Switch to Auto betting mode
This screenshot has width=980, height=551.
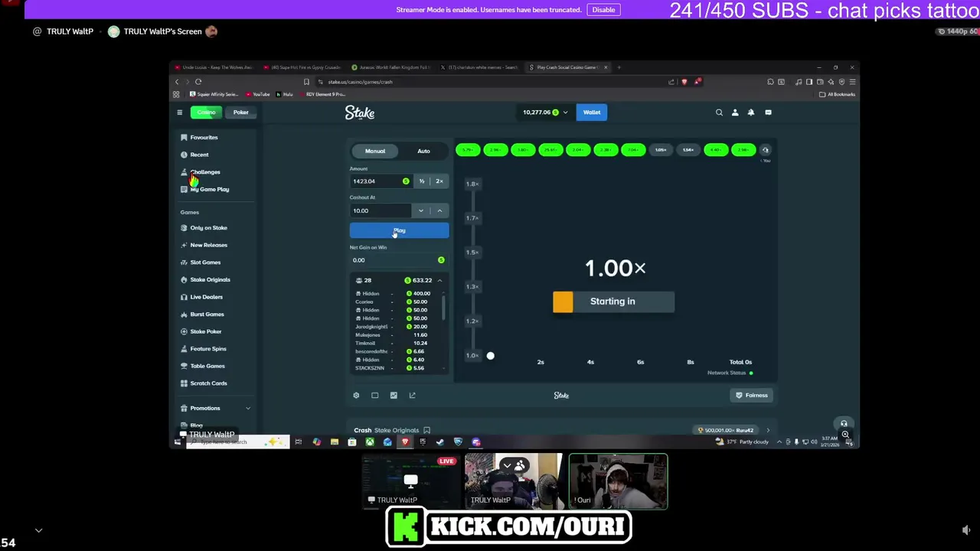(x=423, y=151)
